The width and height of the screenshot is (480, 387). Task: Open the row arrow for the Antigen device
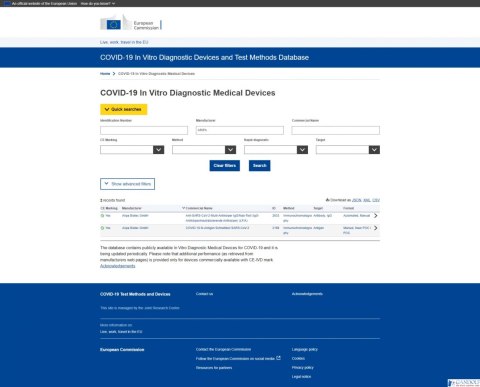(376, 228)
